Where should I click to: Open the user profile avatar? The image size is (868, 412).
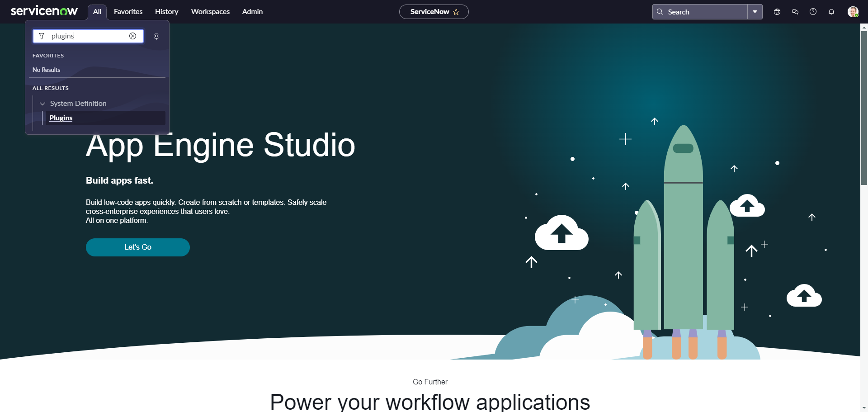click(x=853, y=12)
